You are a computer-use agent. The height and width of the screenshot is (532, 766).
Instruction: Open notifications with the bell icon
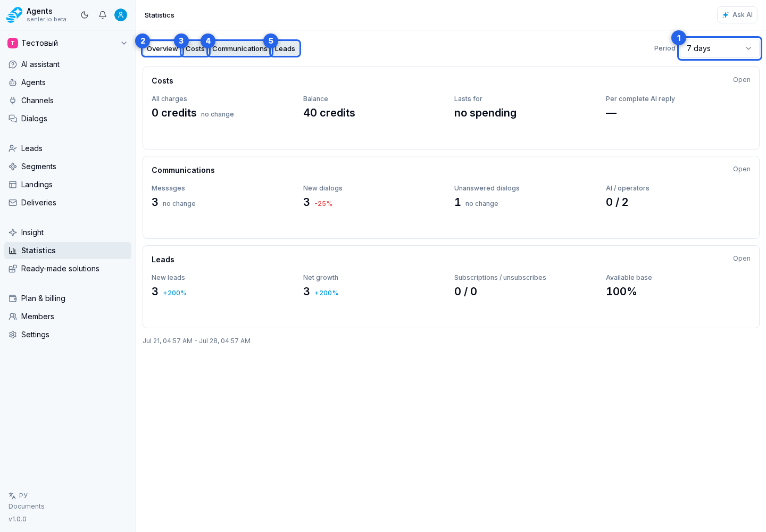tap(103, 15)
